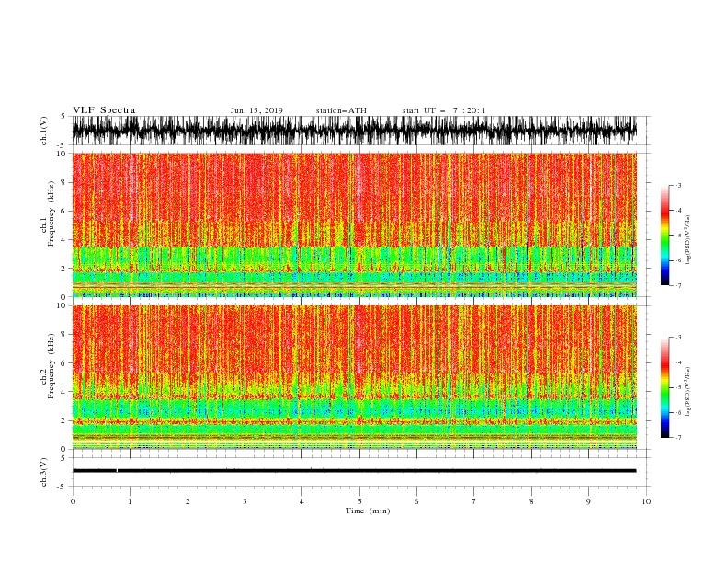Click the "-7" tick on ch.2 color bar

678,438
